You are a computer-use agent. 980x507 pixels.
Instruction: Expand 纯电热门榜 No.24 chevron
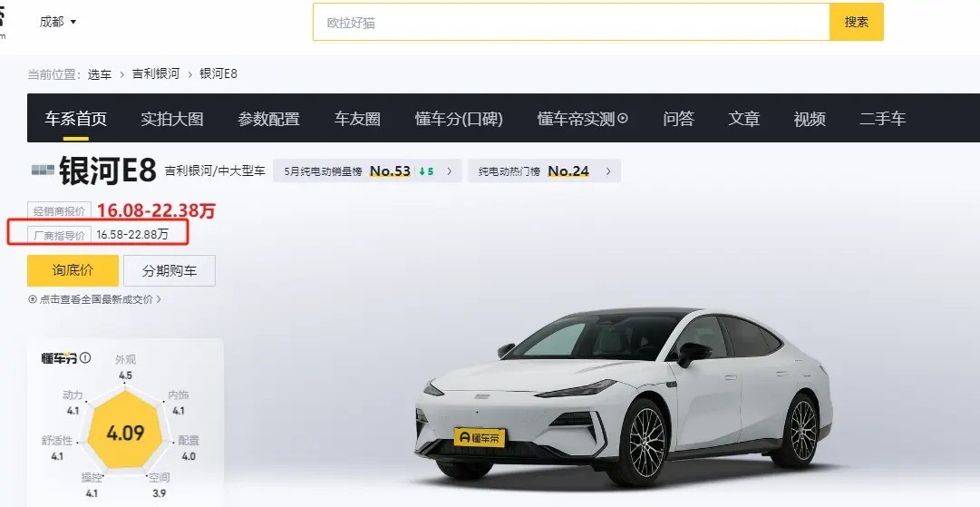click(608, 171)
